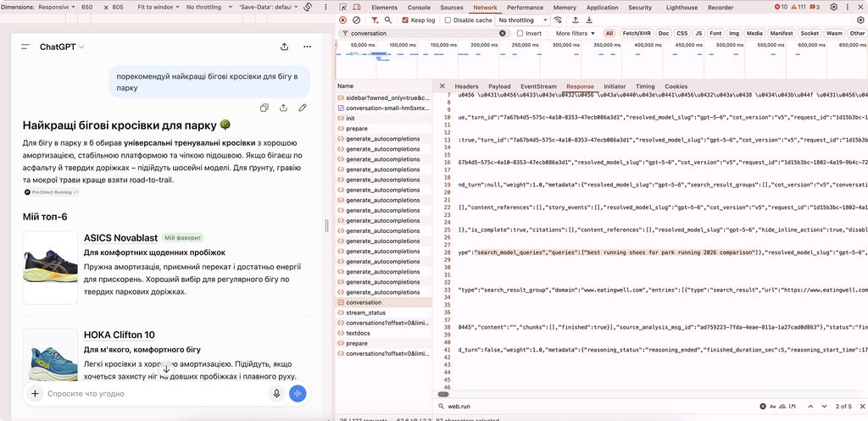Stop recording the network log
Viewport: 868px width, 421px height.
[x=342, y=20]
